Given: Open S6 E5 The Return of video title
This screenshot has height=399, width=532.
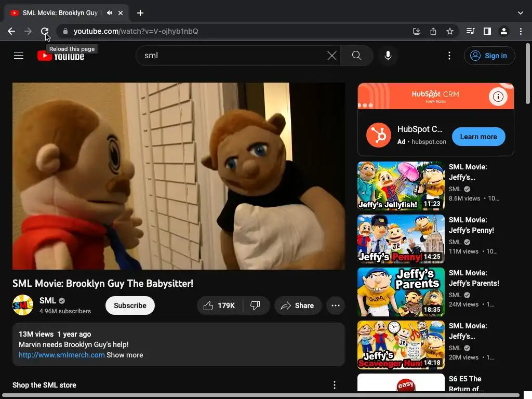Looking at the screenshot, I should [x=466, y=384].
